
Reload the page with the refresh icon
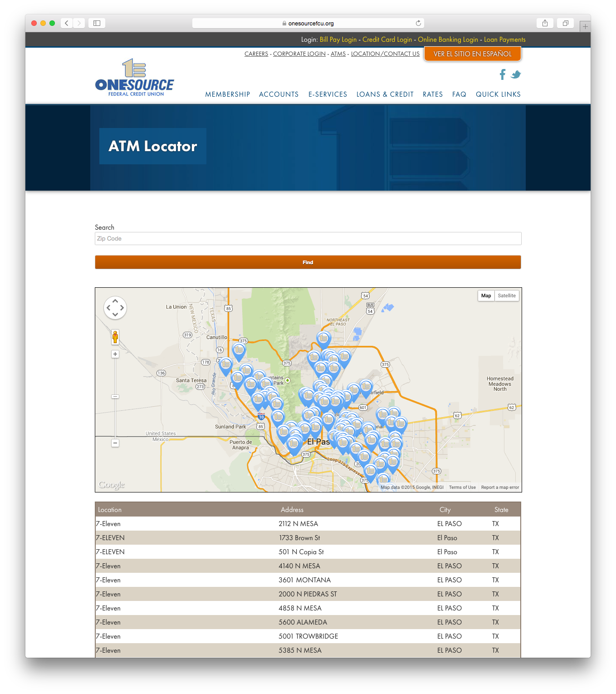coord(418,23)
